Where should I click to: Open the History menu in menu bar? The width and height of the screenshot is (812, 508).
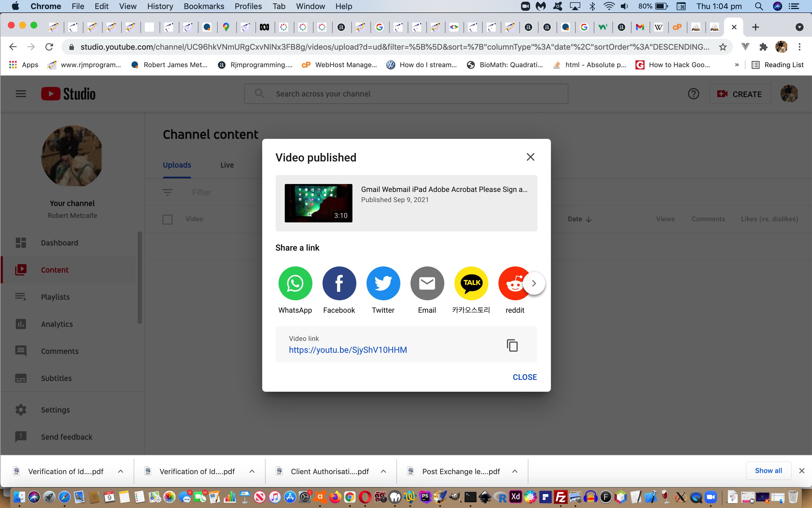click(160, 6)
